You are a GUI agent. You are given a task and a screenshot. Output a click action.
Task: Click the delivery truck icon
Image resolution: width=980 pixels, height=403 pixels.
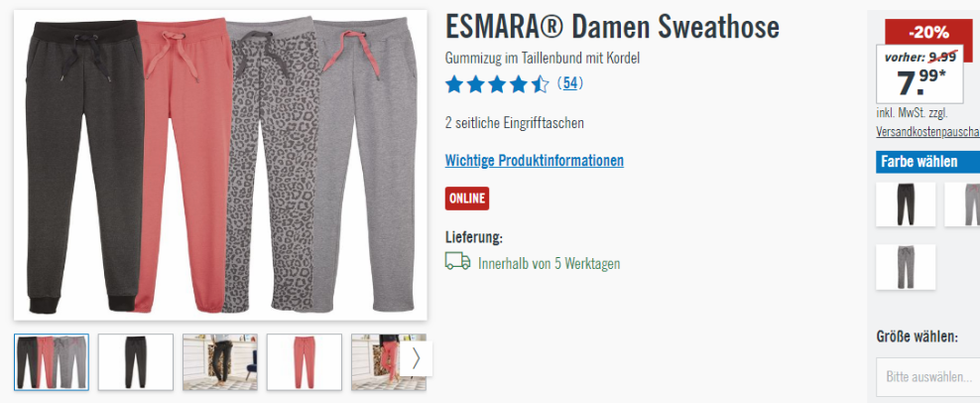point(457,261)
